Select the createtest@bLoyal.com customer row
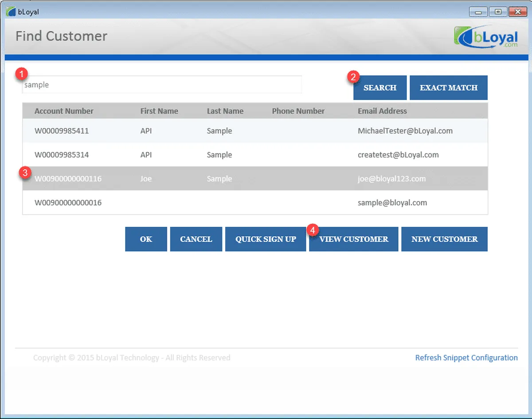 (255, 155)
